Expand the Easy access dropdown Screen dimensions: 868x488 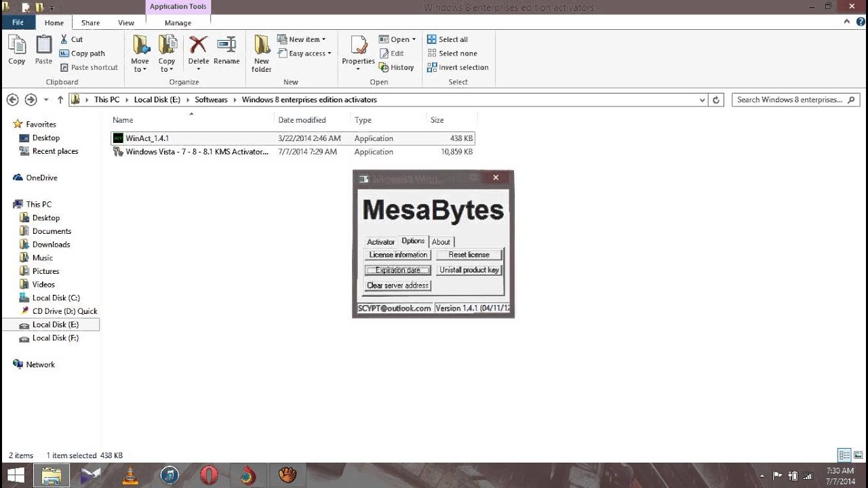pos(304,54)
